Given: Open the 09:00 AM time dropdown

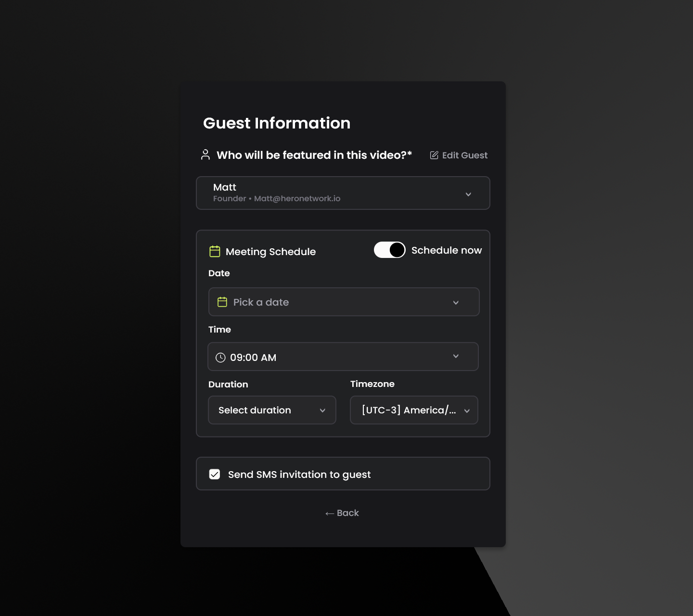Looking at the screenshot, I should 343,357.
